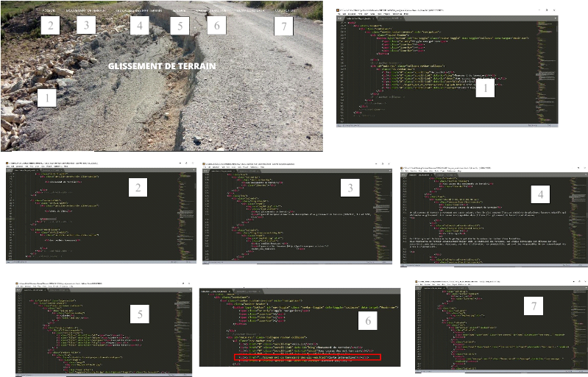Select the first tab in editor window 6
The image size is (588, 377).
216,291
